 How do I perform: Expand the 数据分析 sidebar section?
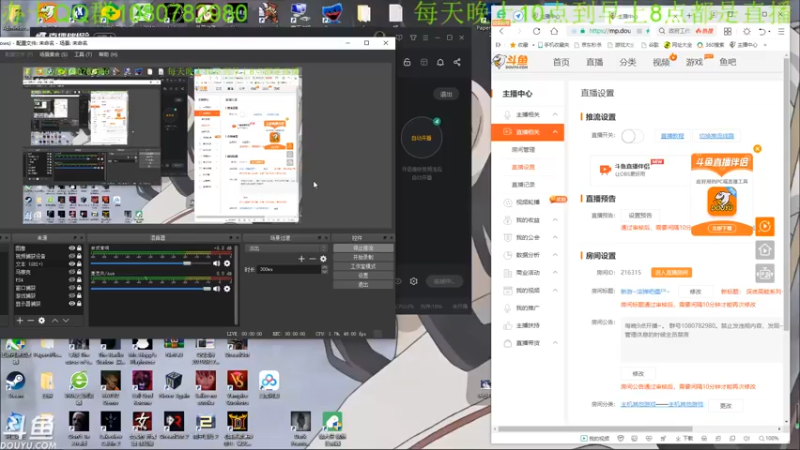[x=555, y=255]
